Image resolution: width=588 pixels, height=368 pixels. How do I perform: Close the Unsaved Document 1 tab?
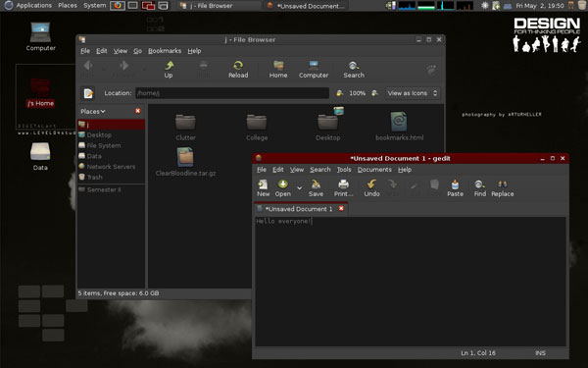point(341,208)
